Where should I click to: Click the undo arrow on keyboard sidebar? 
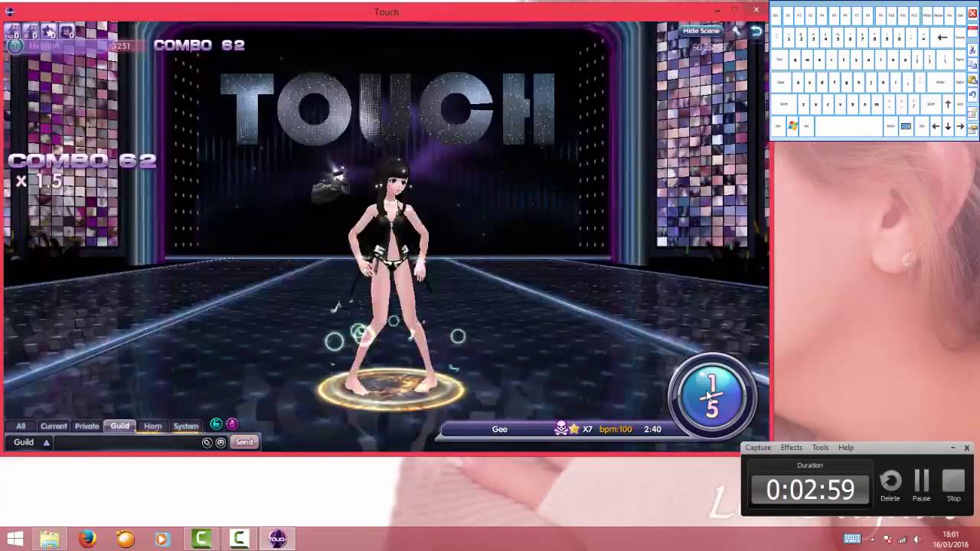click(x=972, y=95)
